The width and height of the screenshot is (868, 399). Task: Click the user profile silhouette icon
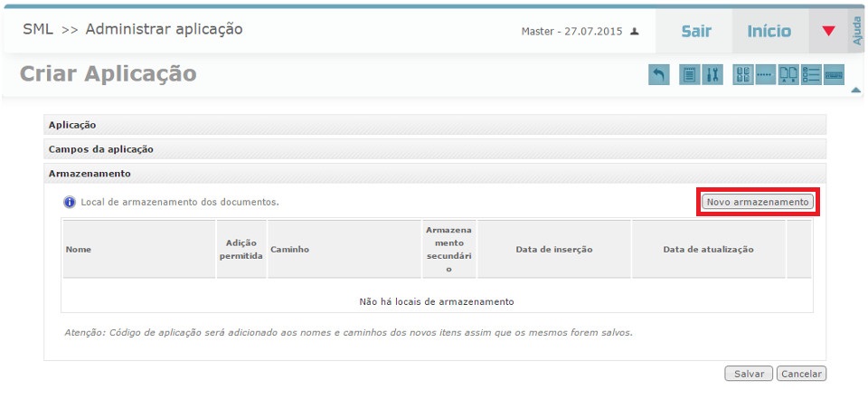(635, 32)
